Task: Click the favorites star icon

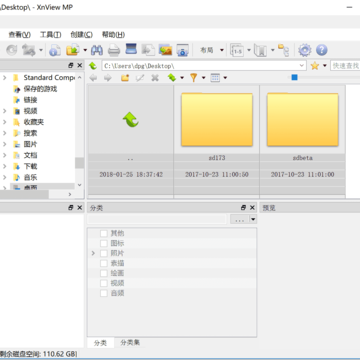Action: point(315,66)
